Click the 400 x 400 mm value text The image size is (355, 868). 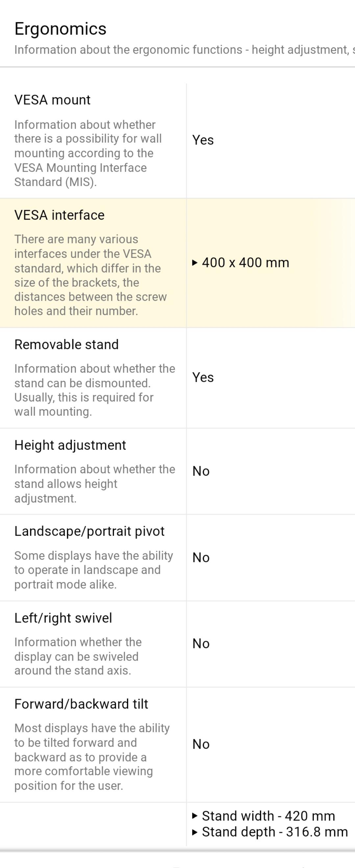click(246, 263)
